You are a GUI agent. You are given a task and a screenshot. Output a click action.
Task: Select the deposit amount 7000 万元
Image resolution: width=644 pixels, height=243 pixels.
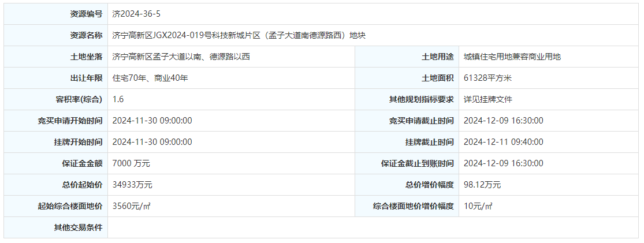[131, 163]
